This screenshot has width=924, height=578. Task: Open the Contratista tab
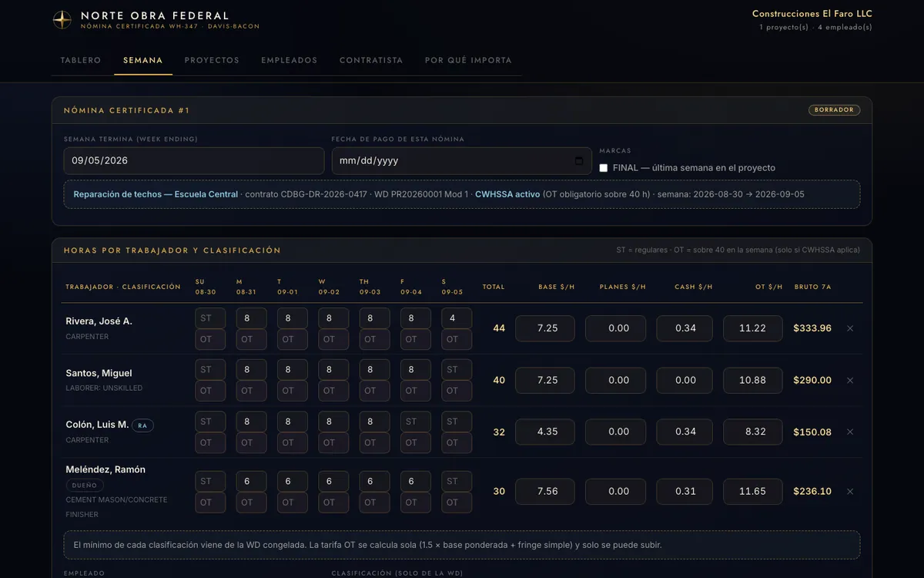tap(371, 60)
